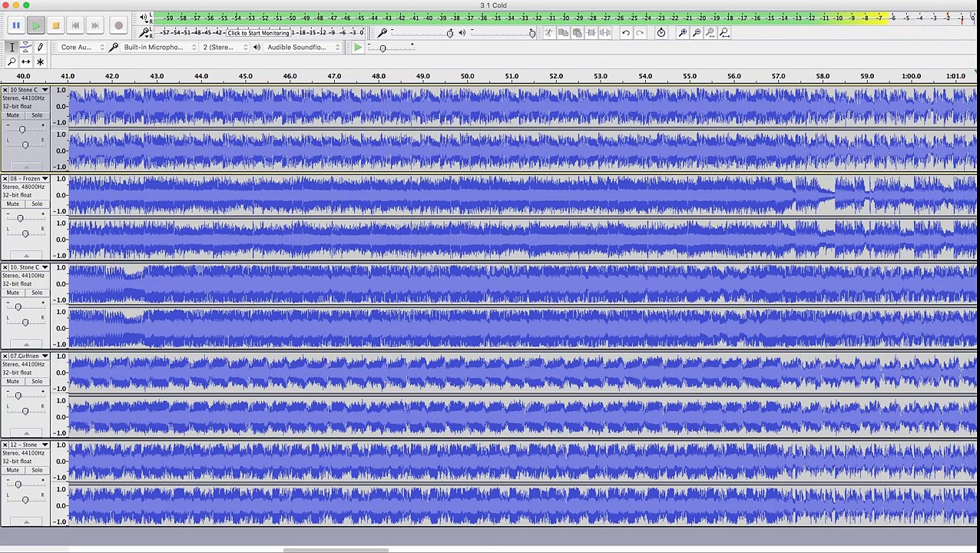980x553 pixels.
Task: Mute the 08 - Frozen track
Action: point(13,204)
